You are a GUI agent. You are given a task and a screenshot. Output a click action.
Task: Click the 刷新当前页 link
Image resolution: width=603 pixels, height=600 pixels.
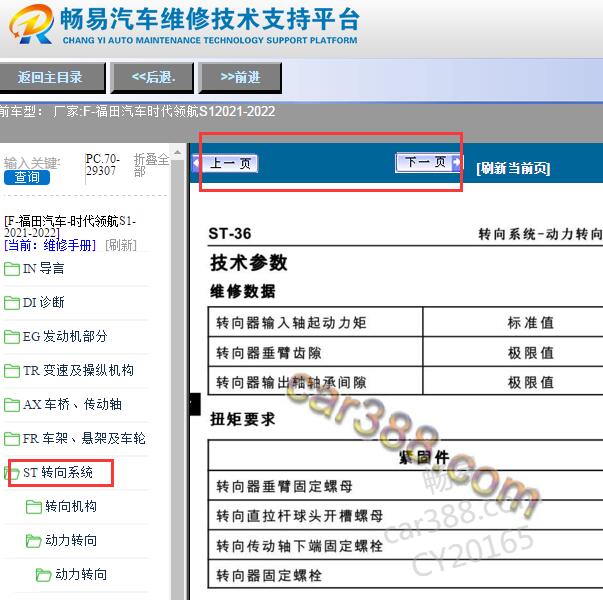[513, 168]
